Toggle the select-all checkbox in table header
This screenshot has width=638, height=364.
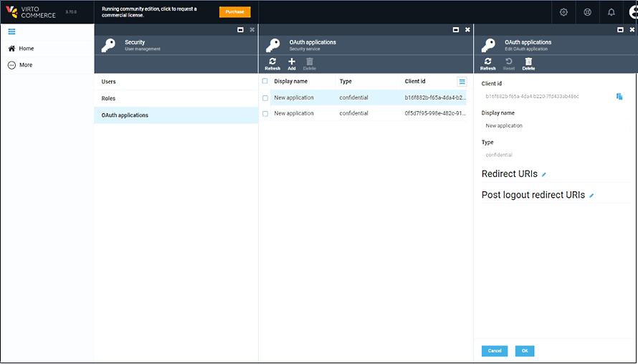pyautogui.click(x=265, y=82)
